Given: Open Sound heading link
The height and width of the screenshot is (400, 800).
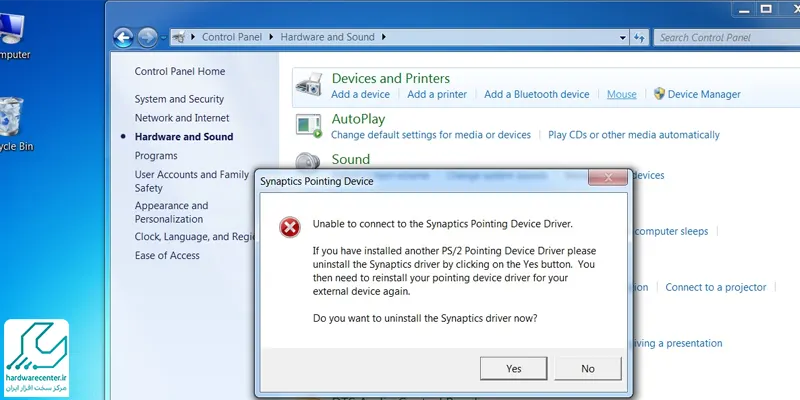Looking at the screenshot, I should click(351, 159).
